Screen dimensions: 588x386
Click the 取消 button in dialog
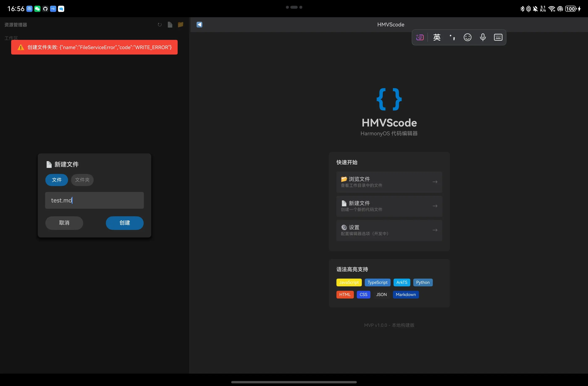point(64,223)
